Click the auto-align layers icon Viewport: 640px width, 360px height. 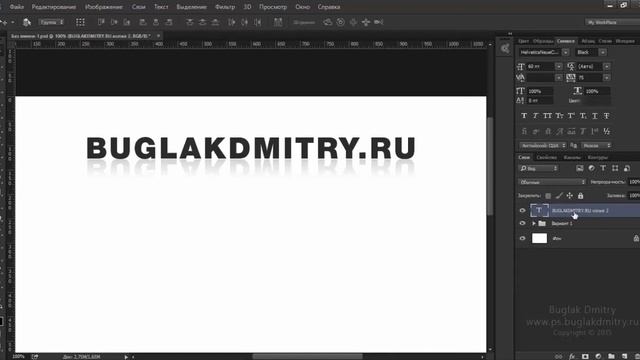tap(278, 22)
